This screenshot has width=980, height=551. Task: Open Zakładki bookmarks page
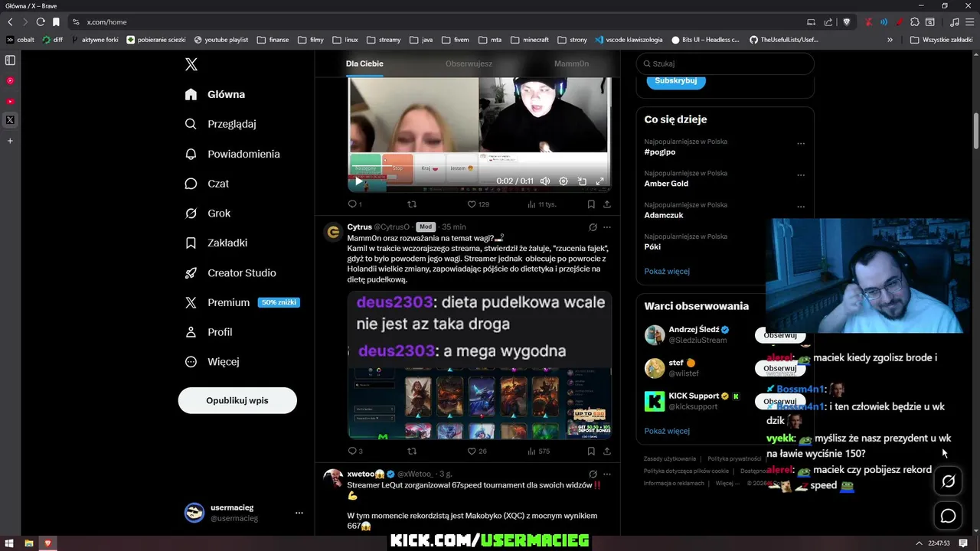coord(216,243)
